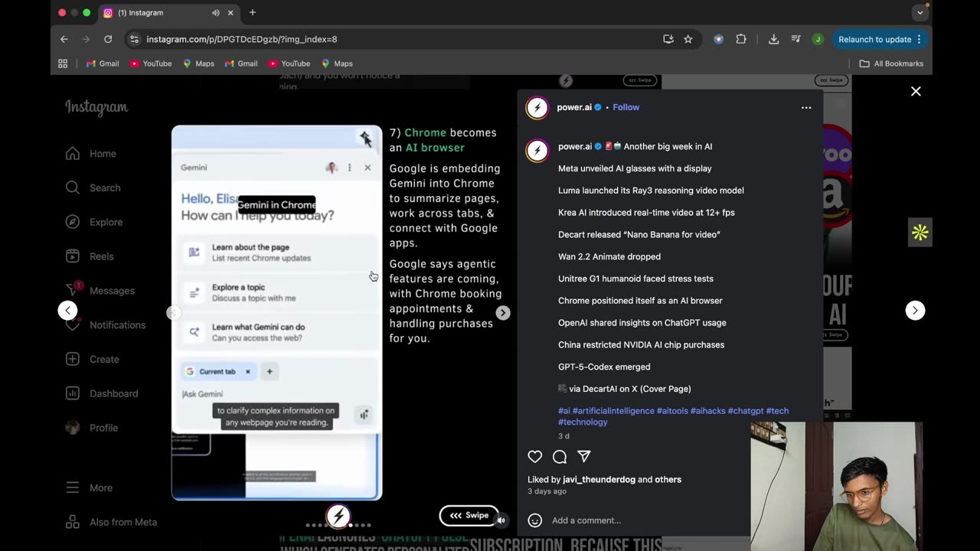Open hashtag #chatgpt
This screenshot has width=980, height=551.
coord(746,411)
